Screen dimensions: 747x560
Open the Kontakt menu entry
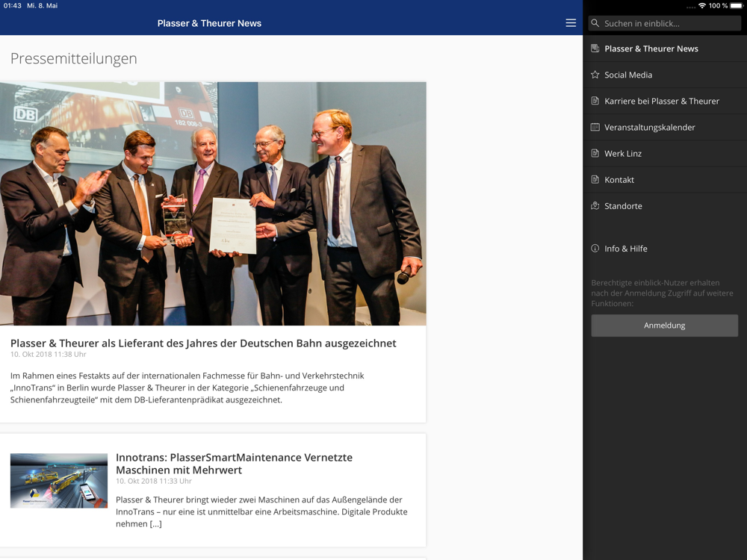point(665,179)
